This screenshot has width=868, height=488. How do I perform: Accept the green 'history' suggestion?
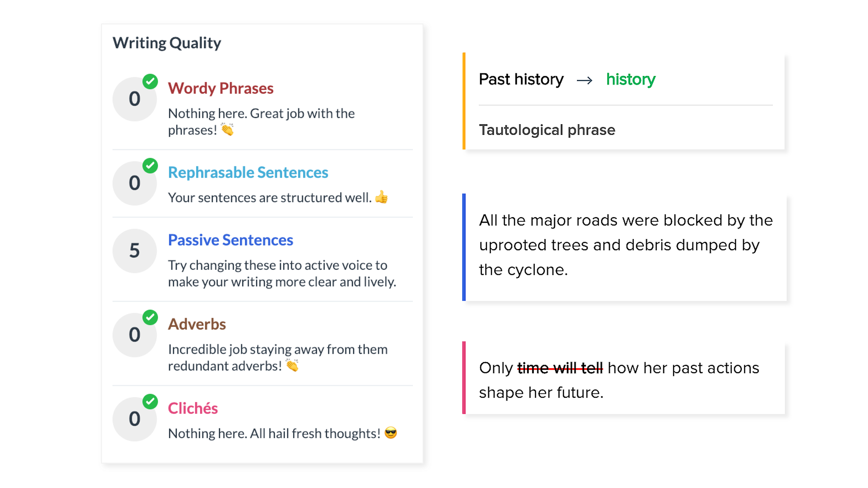click(631, 79)
